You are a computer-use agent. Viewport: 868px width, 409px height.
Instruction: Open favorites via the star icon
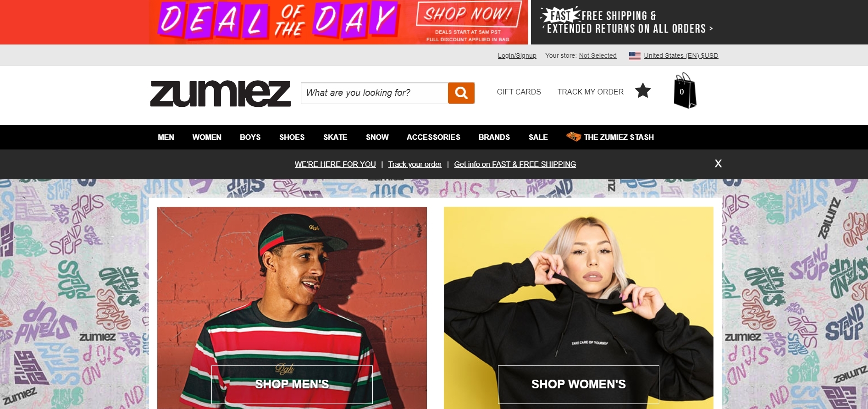(643, 91)
